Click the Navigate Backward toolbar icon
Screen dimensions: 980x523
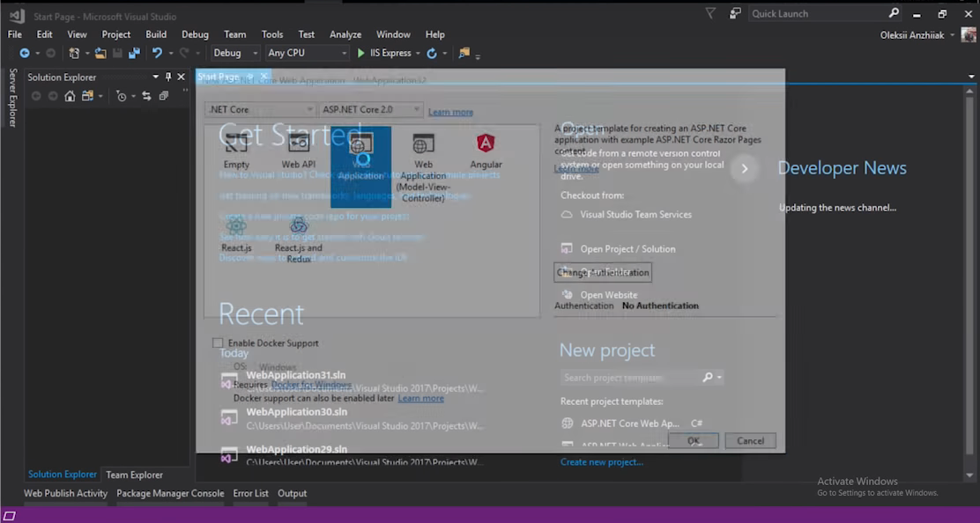click(25, 53)
